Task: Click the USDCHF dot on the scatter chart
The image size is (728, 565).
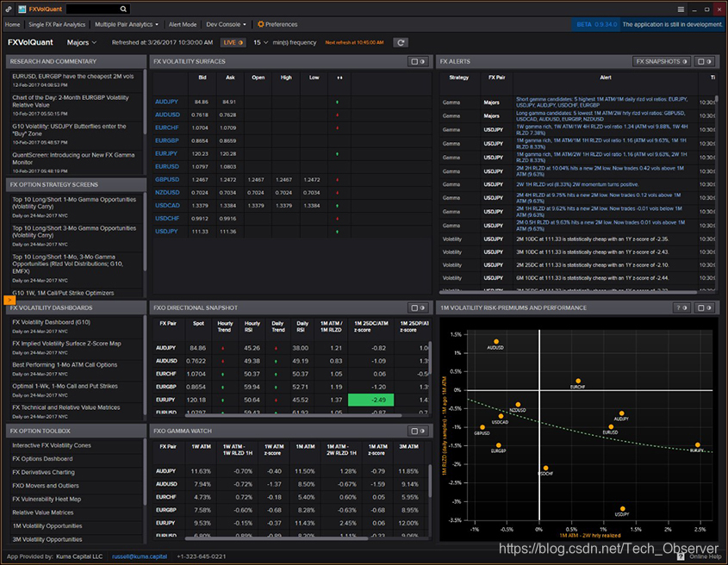Action: 545,468
